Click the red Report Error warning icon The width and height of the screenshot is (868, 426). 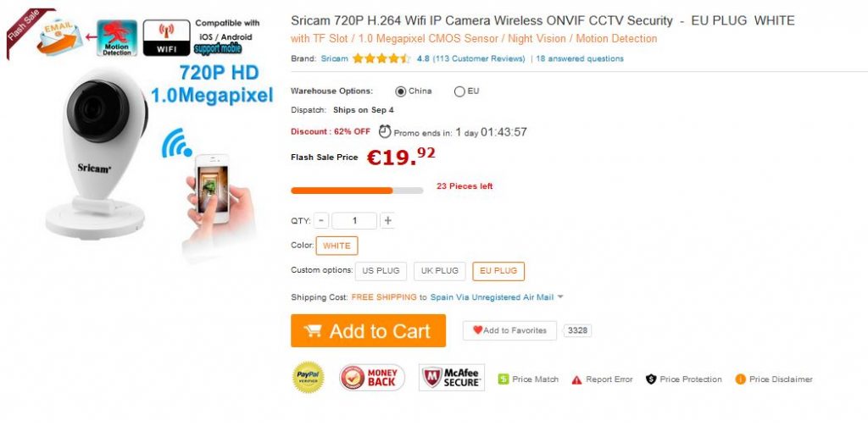point(576,380)
